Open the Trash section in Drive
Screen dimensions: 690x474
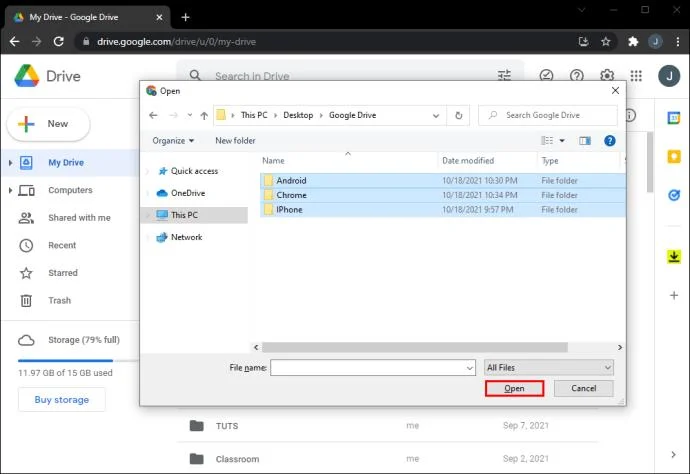59,301
